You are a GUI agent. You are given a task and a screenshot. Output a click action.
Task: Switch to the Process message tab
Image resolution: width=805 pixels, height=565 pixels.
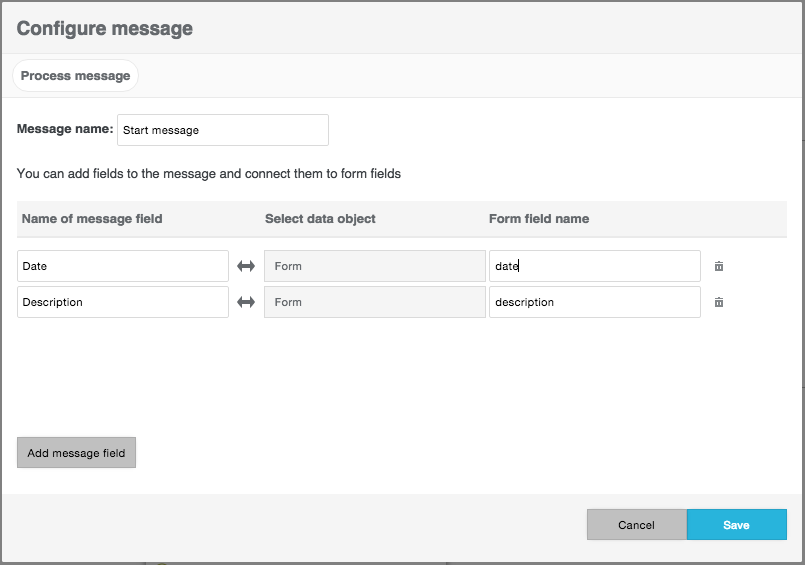click(x=75, y=76)
